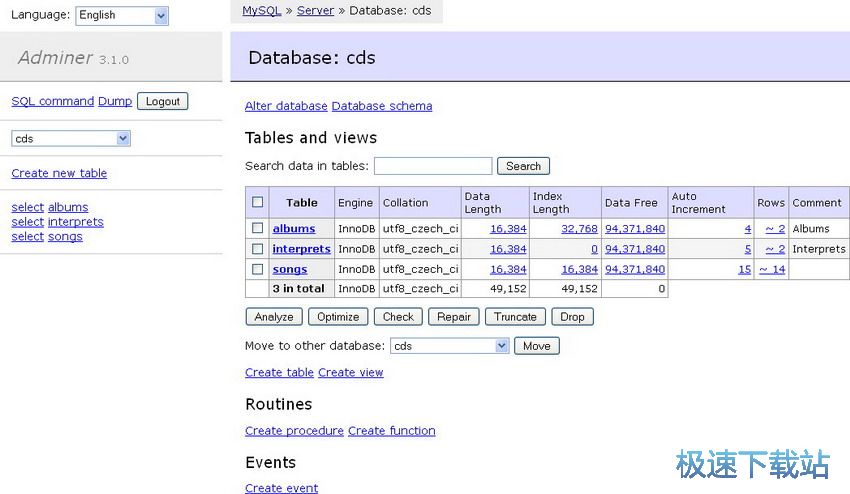The image size is (850, 494).
Task: Click the Analyze button
Action: click(274, 317)
